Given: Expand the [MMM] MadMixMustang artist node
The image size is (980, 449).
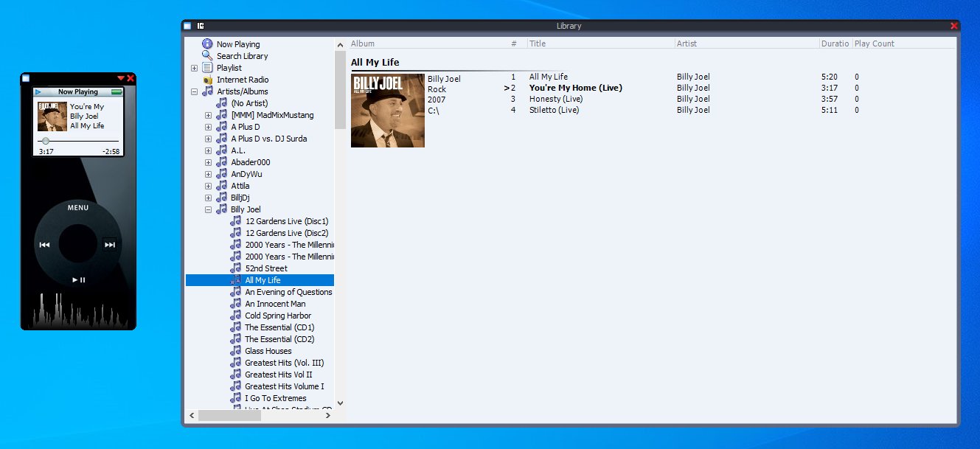Looking at the screenshot, I should coord(208,115).
